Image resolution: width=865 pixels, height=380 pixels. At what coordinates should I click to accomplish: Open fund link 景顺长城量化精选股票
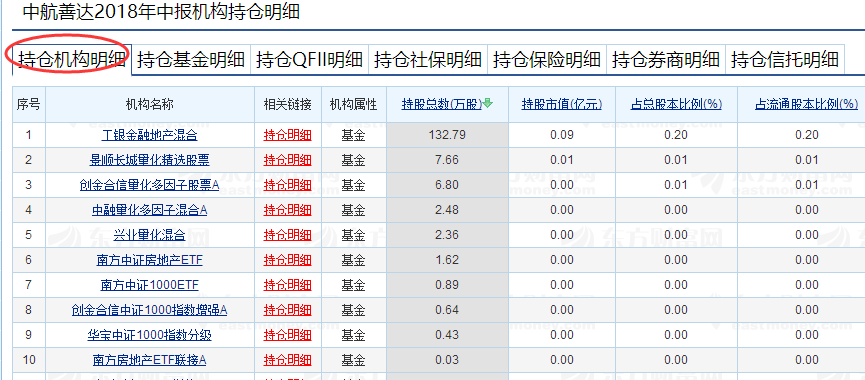tap(149, 160)
